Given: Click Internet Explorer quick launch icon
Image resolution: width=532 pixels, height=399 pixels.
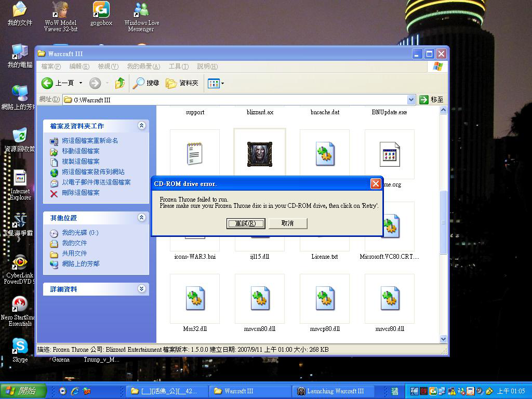Looking at the screenshot, I should [x=75, y=391].
